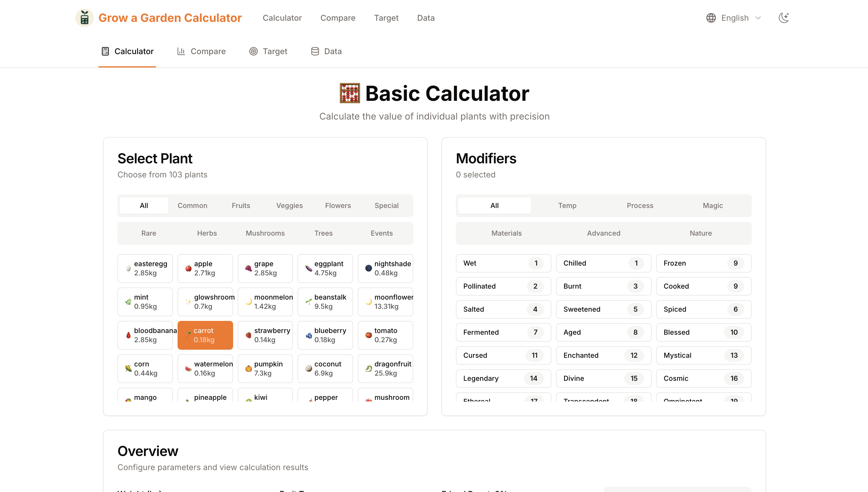Select the eggplant plant card
Image resolution: width=868 pixels, height=492 pixels.
click(x=325, y=268)
